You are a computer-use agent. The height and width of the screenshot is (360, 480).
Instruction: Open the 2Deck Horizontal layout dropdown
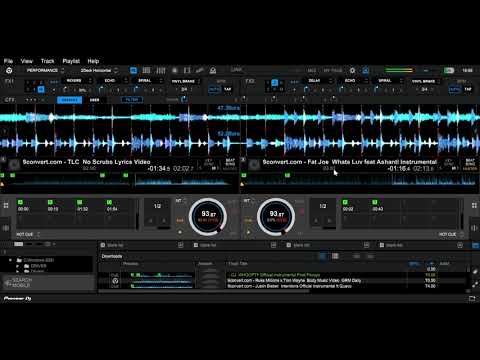click(99, 70)
